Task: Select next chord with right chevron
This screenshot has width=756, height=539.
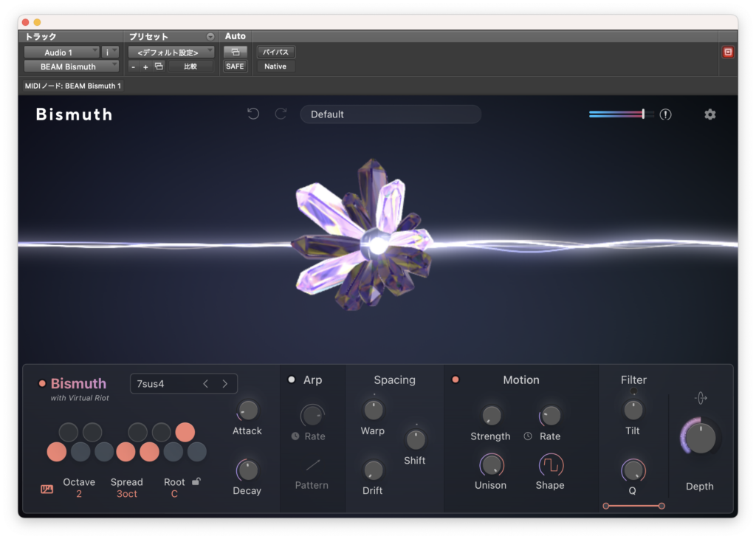Action: [225, 384]
